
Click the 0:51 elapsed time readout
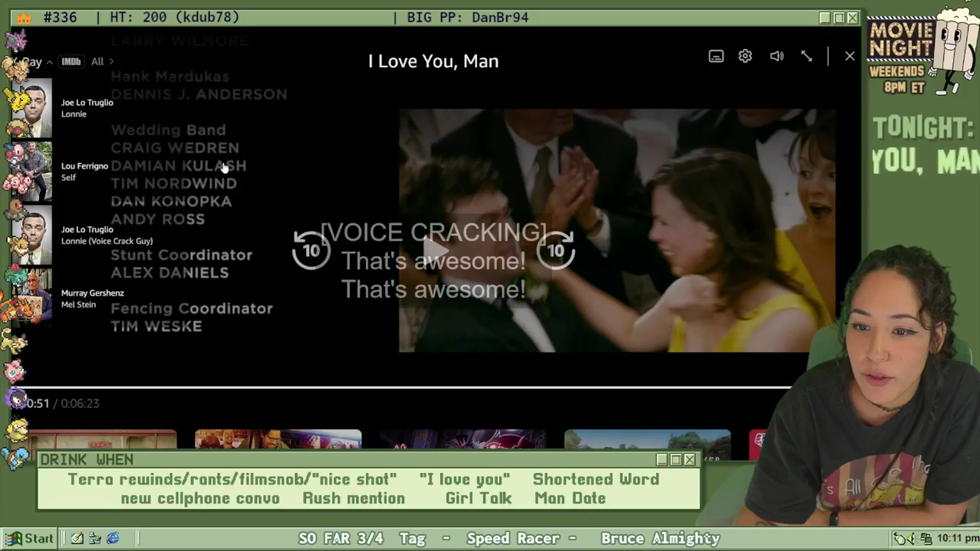[x=38, y=404]
